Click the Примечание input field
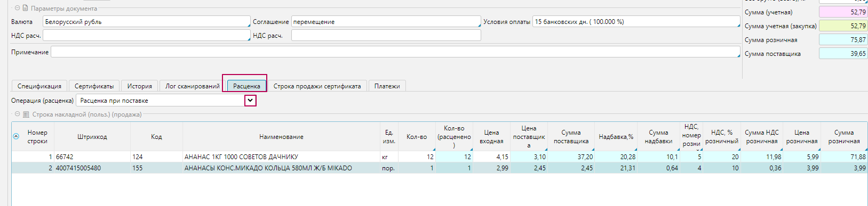This screenshot has height=206, width=868. coord(395,52)
